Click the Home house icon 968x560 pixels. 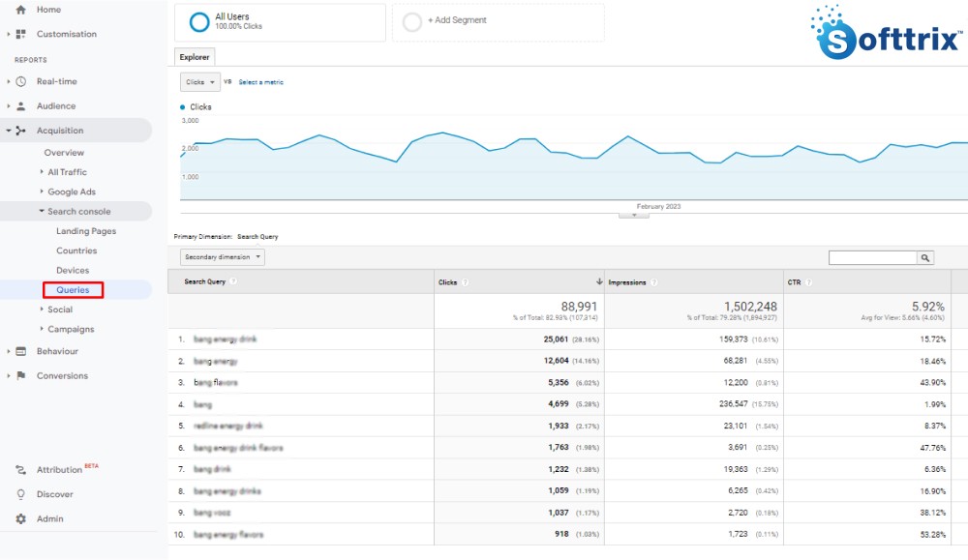tap(20, 10)
